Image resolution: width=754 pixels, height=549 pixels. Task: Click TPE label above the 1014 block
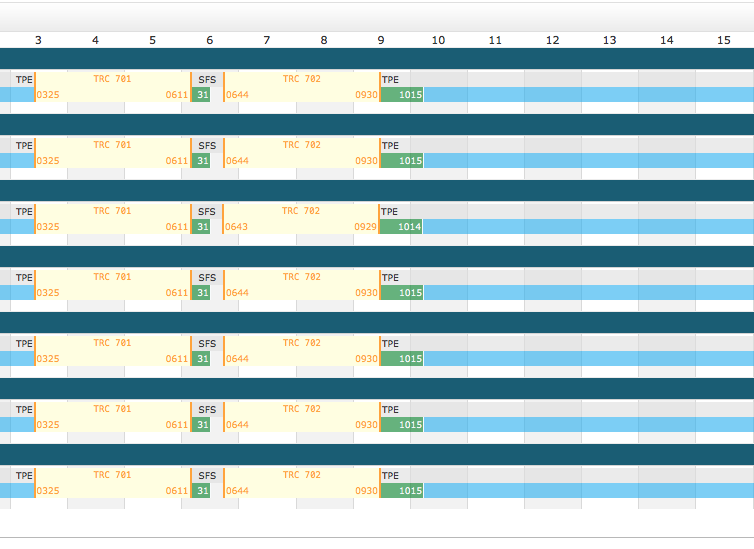click(389, 212)
